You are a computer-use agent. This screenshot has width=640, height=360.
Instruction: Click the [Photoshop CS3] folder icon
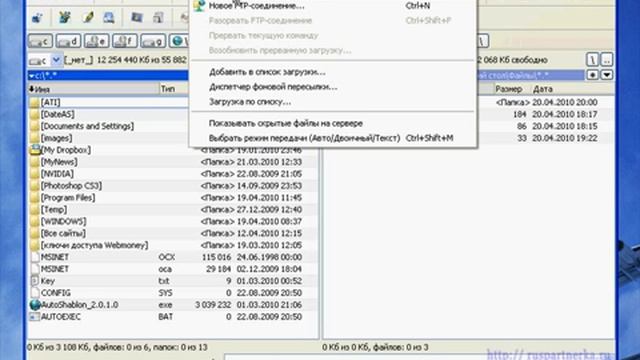[35, 186]
